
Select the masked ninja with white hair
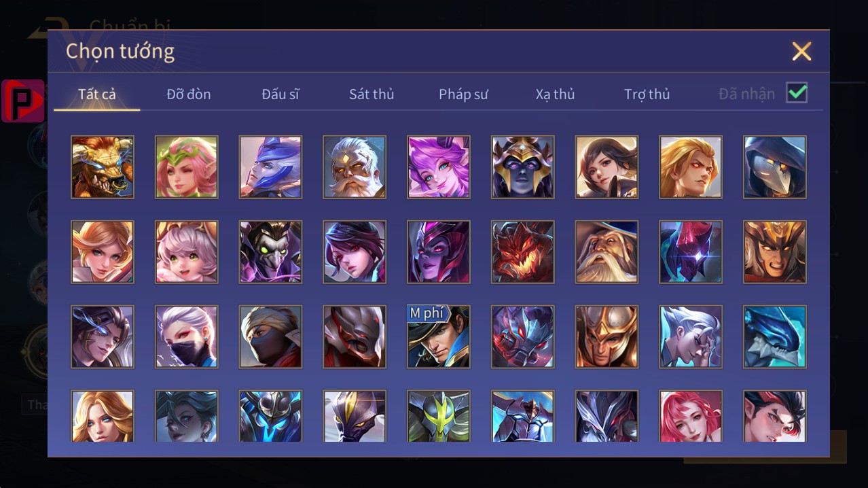click(x=187, y=337)
